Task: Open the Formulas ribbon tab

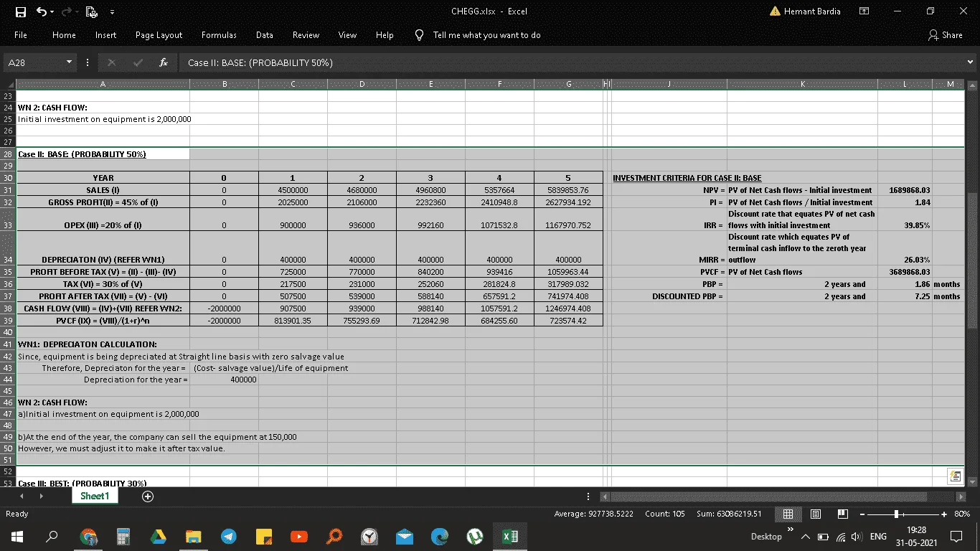Action: (x=219, y=34)
